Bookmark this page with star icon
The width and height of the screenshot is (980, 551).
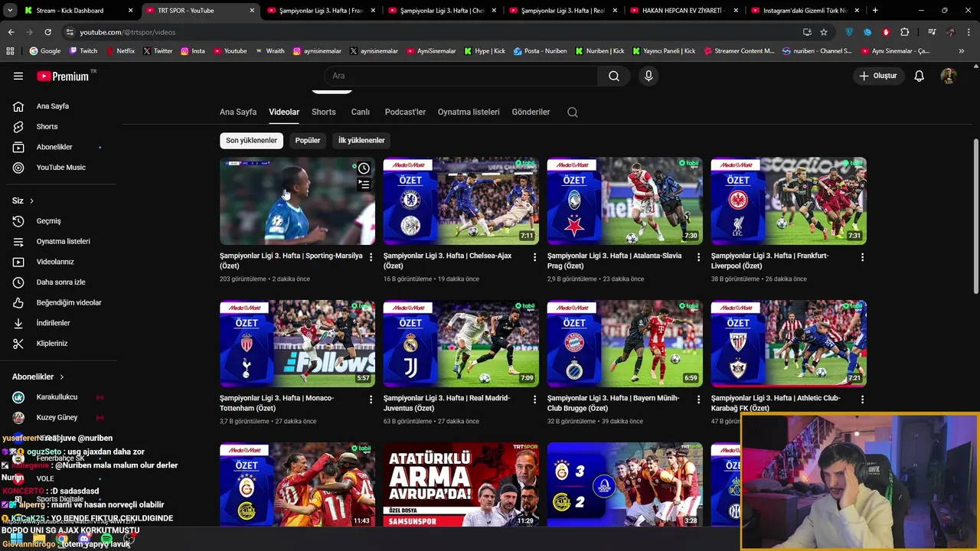[824, 32]
